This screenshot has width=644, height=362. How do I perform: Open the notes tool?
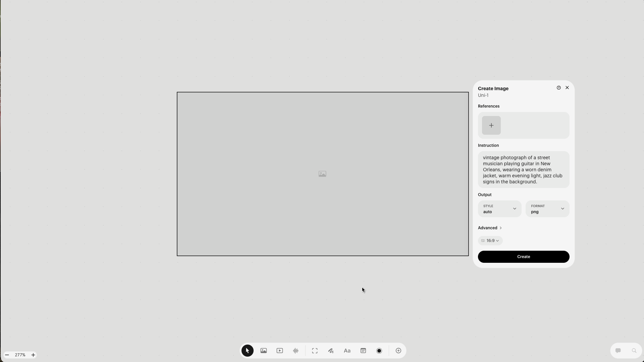click(363, 351)
